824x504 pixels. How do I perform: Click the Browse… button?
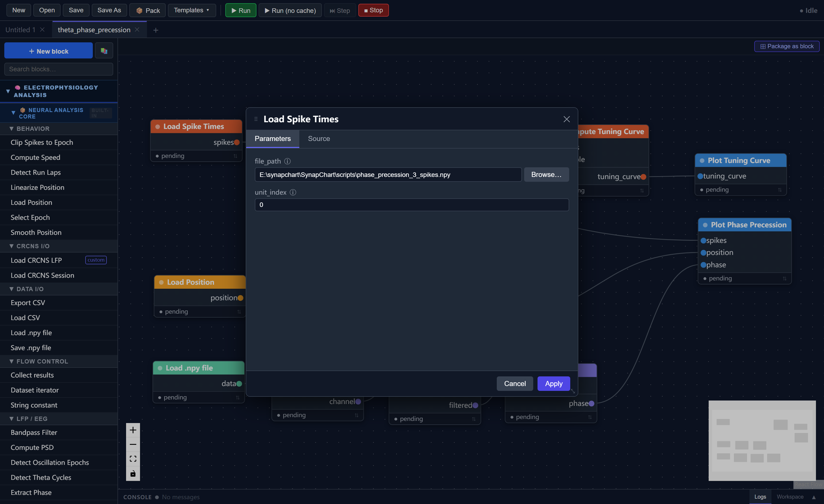click(x=546, y=175)
